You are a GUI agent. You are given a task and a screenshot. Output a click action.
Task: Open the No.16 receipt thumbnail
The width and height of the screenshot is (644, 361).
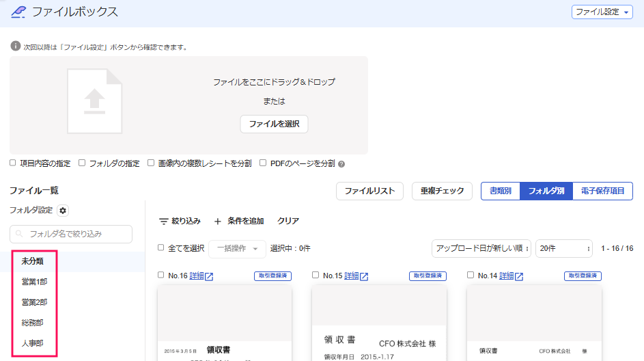pyautogui.click(x=225, y=323)
